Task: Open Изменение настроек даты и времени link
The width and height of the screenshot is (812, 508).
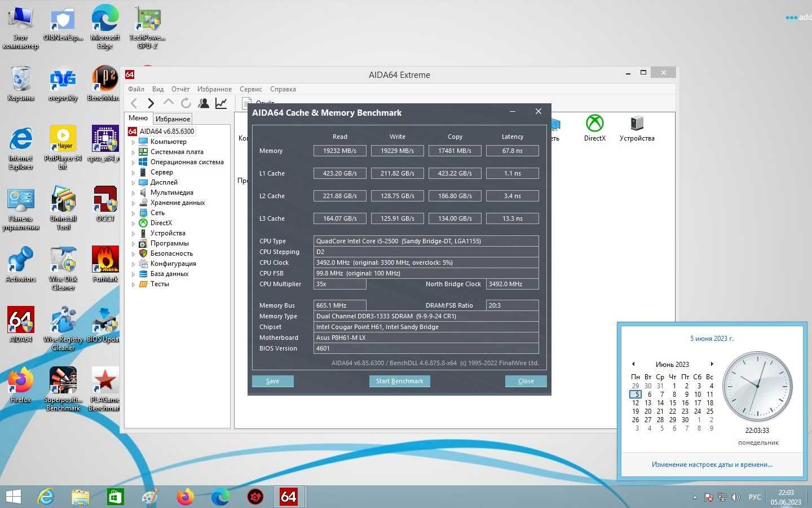Action: (x=712, y=465)
